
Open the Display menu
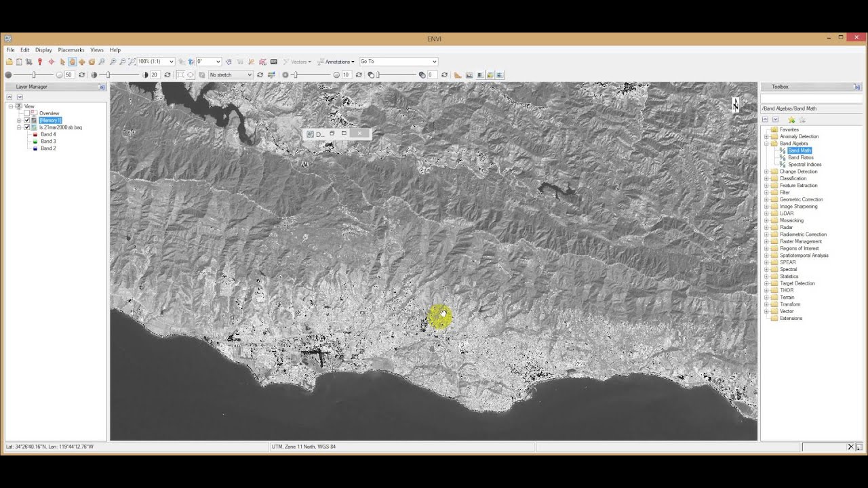click(43, 50)
